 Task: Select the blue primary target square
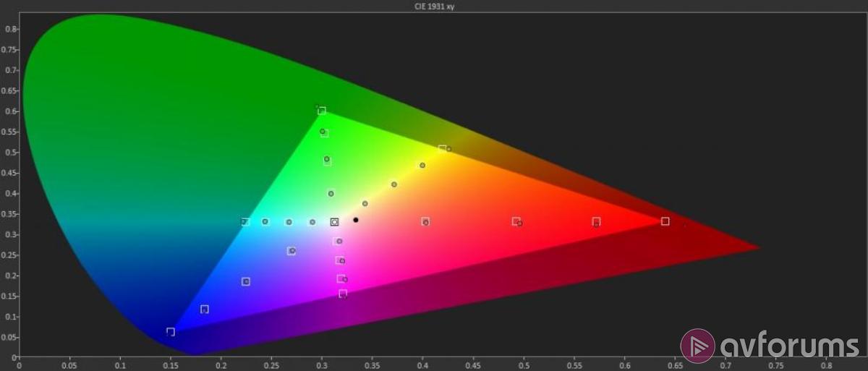(x=171, y=332)
